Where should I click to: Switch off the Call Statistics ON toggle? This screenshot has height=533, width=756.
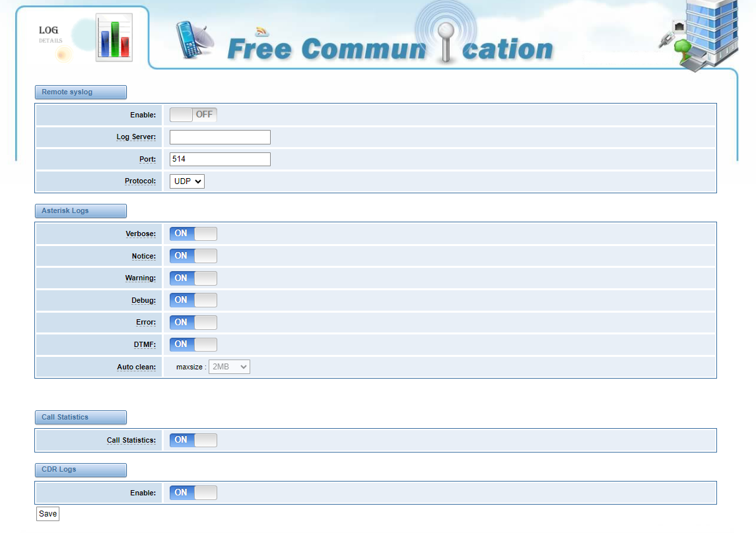(x=193, y=440)
